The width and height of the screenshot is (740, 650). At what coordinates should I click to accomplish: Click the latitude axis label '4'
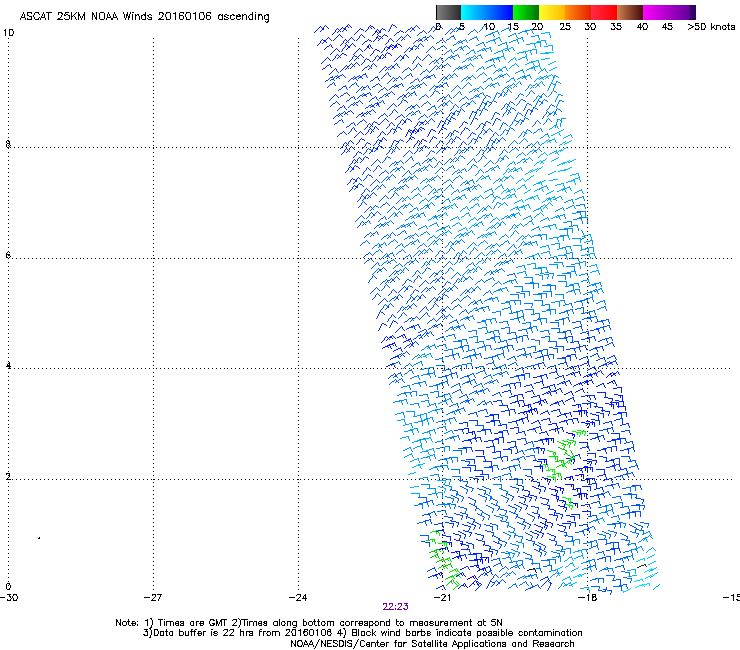tap(8, 365)
